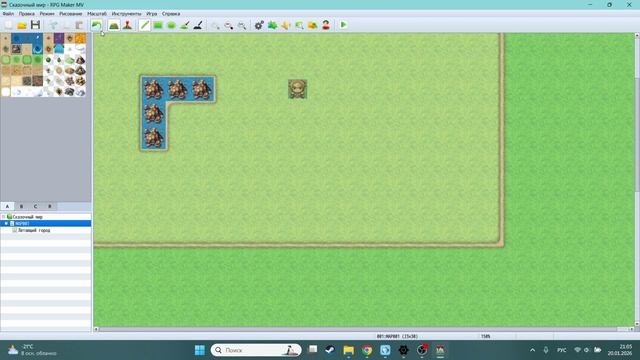Select the Rectangle drawing tool

pyautogui.click(x=158, y=25)
